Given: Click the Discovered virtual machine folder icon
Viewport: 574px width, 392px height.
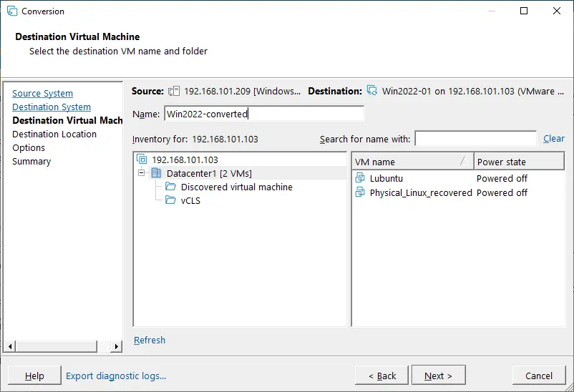Looking at the screenshot, I should point(170,186).
